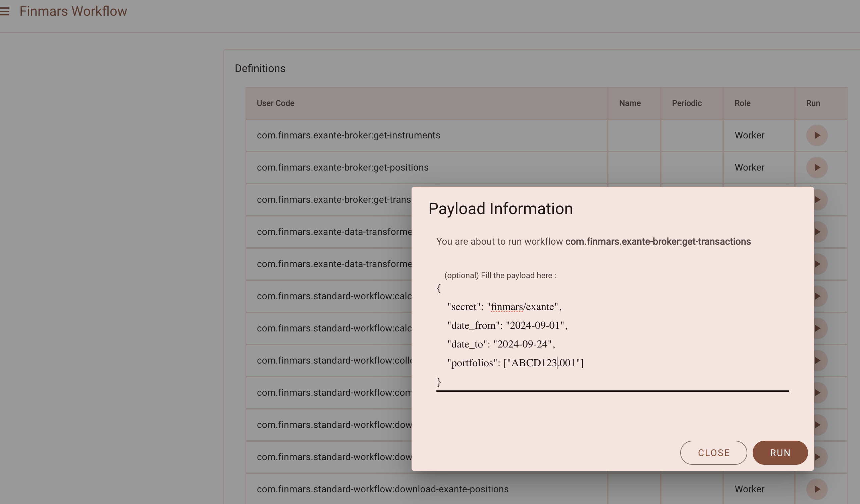The width and height of the screenshot is (860, 504).
Task: Run the get-positions workflow play icon
Action: (817, 168)
